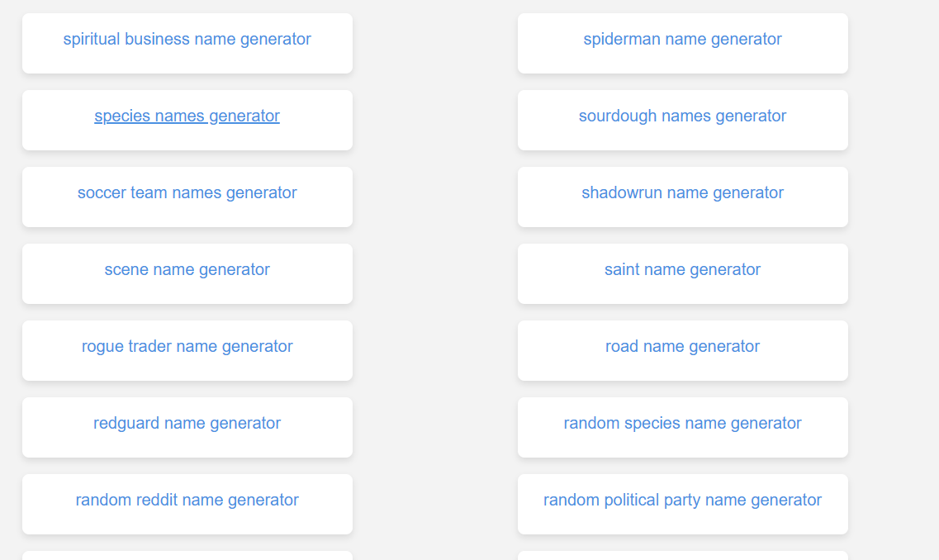This screenshot has width=939, height=560.
Task: Select the saint name generator
Action: (682, 269)
